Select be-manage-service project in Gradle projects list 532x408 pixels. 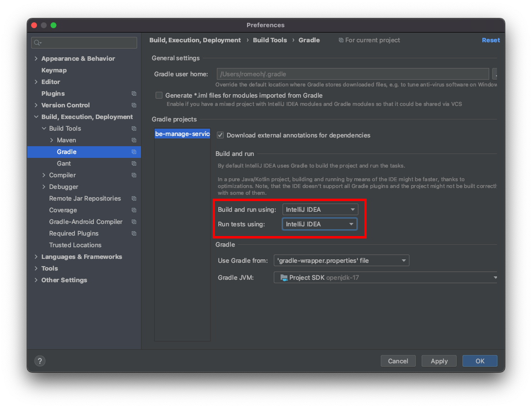182,134
